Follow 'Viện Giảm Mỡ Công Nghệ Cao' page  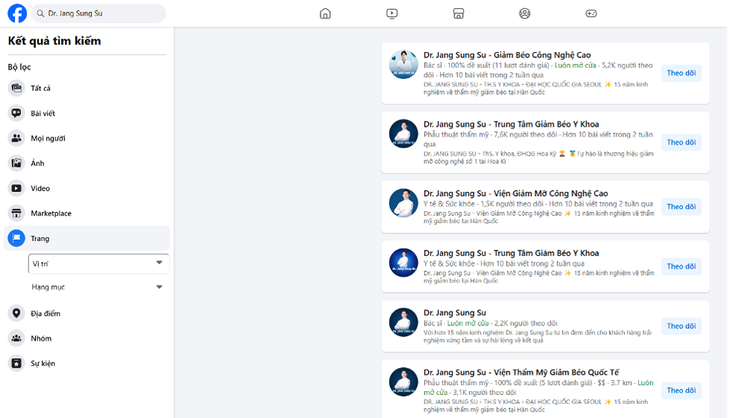click(681, 207)
